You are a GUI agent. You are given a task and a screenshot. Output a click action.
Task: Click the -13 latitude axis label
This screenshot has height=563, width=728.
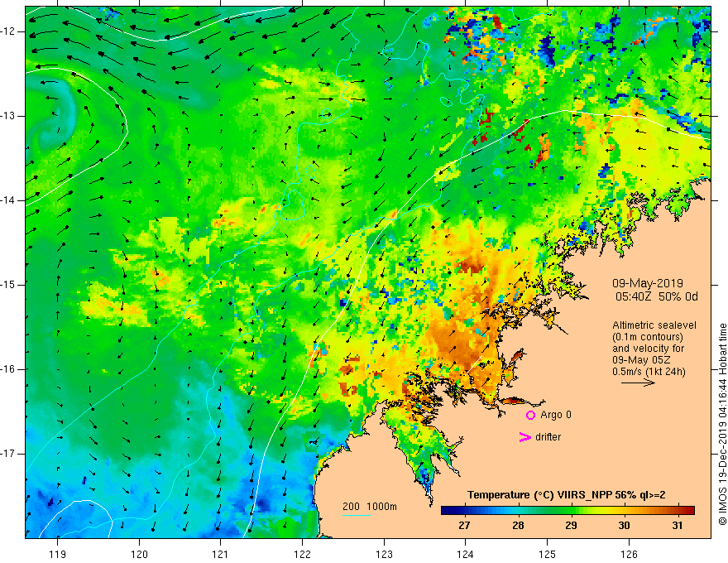click(x=8, y=116)
